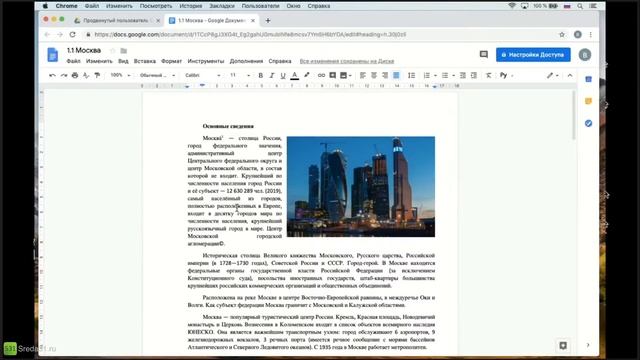
Task: Open the highlight color marker
Action: [307, 76]
